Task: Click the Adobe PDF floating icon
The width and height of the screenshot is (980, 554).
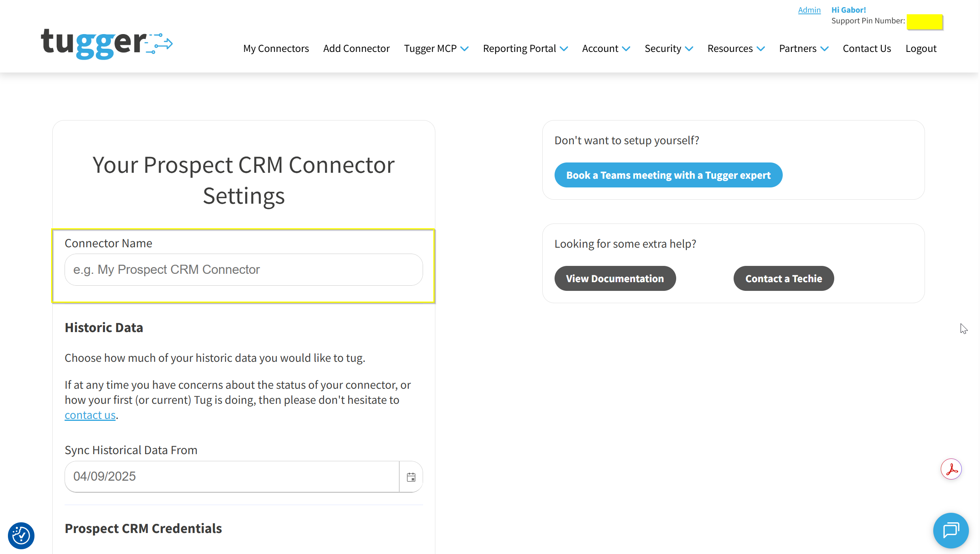Action: coord(951,469)
